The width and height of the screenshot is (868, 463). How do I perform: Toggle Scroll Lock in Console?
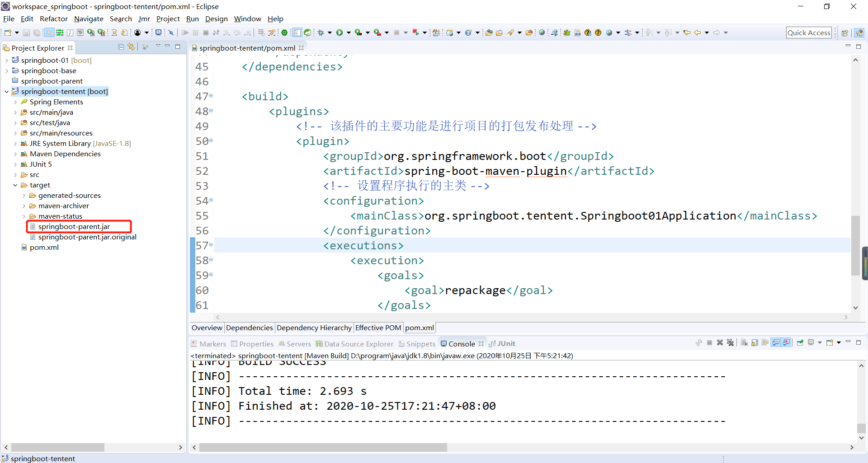[755, 342]
